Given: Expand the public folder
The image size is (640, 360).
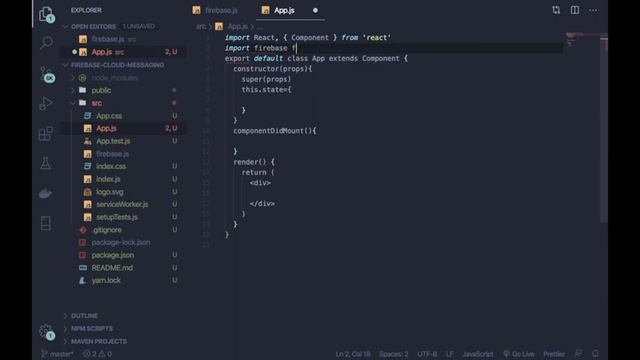Looking at the screenshot, I should [101, 90].
